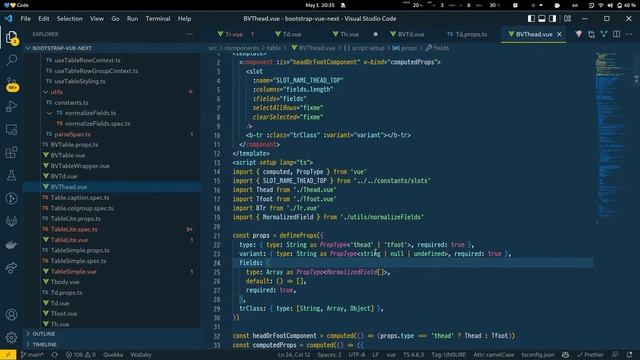Collapse the normalizeFields.ts nested files
The width and height of the screenshot is (640, 360).
49,113
